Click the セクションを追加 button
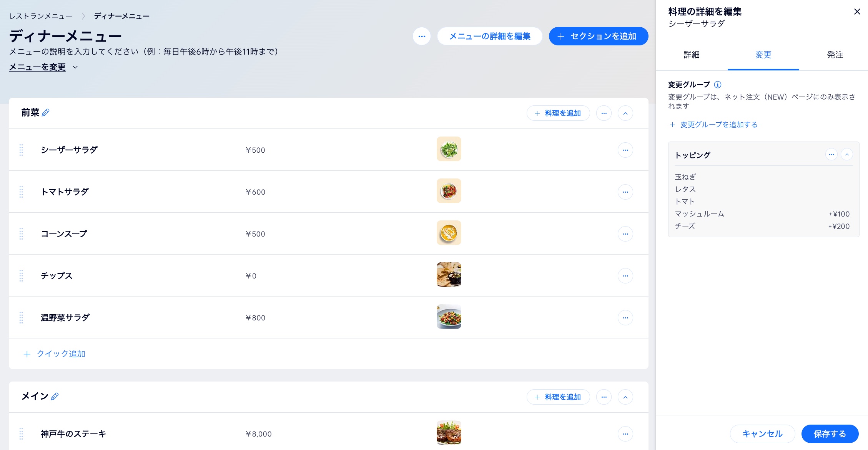Screen dimensions: 868x450 599,36
